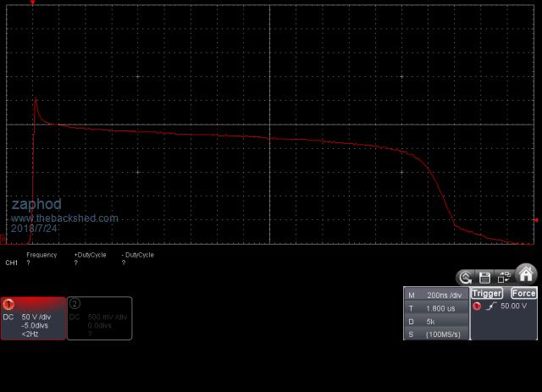Click the rising edge trigger slope icon

point(489,306)
